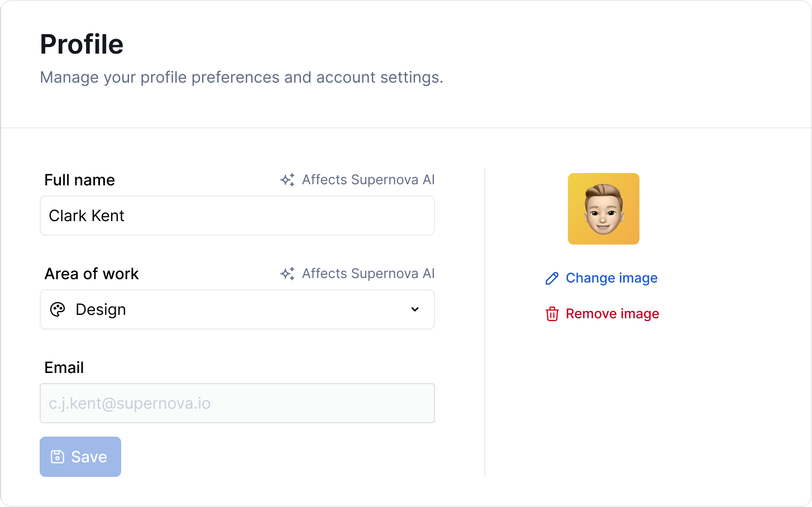Click the trash icon next to Remove image

(552, 314)
